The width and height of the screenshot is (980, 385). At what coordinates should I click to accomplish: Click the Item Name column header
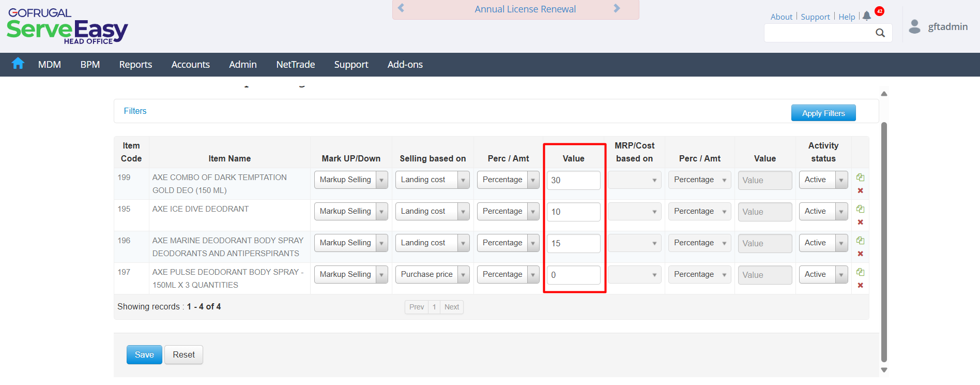[229, 158]
